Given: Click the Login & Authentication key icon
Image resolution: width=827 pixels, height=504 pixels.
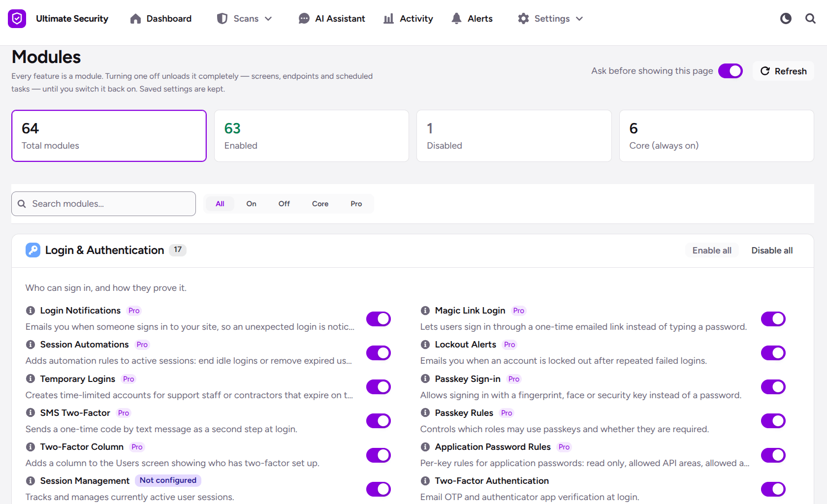Looking at the screenshot, I should pos(33,250).
